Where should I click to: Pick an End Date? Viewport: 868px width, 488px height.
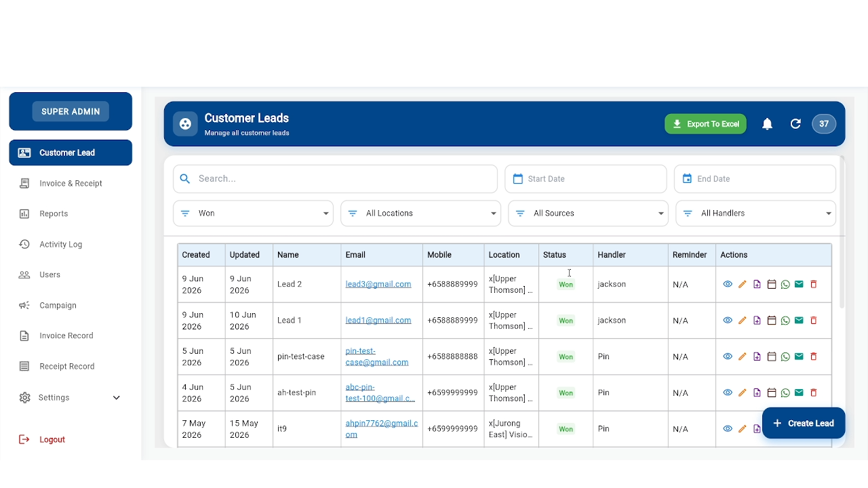(x=755, y=179)
